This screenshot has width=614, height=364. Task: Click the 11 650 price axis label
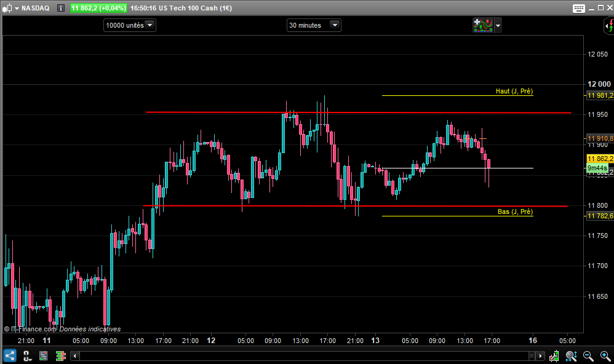598,297
